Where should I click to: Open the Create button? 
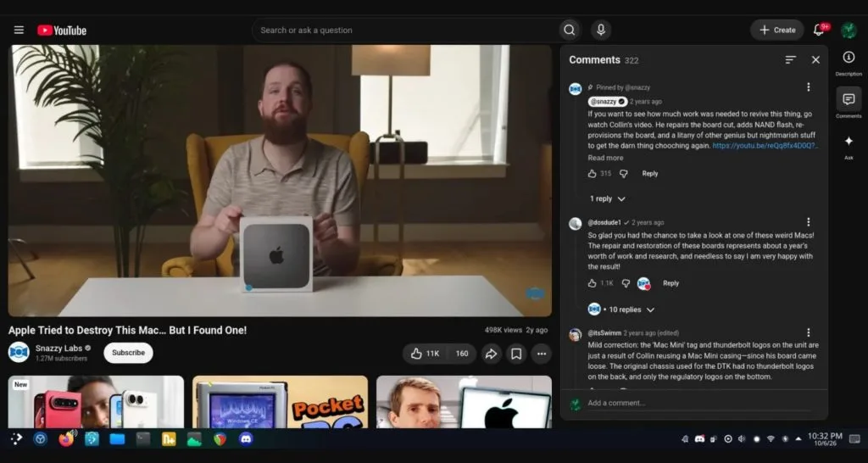[777, 30]
